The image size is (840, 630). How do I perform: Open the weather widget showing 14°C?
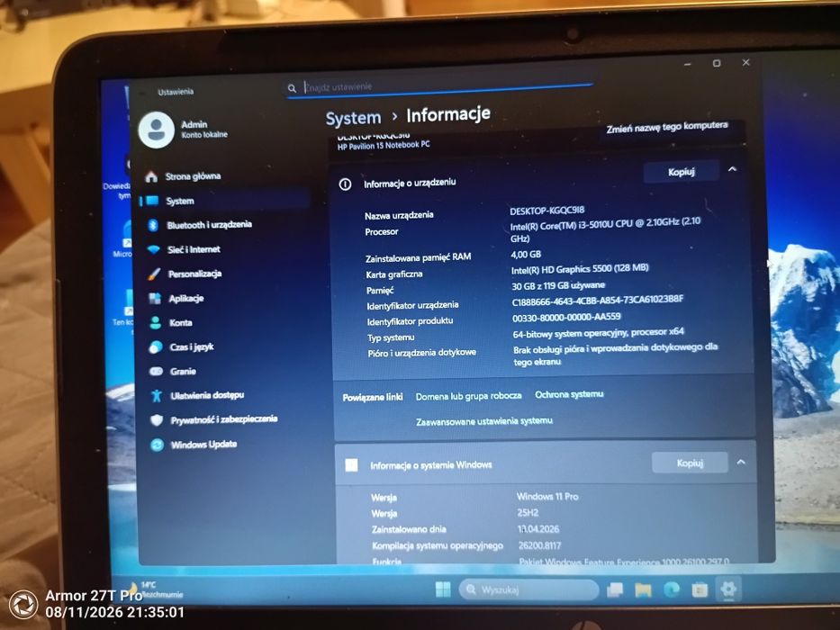154,589
